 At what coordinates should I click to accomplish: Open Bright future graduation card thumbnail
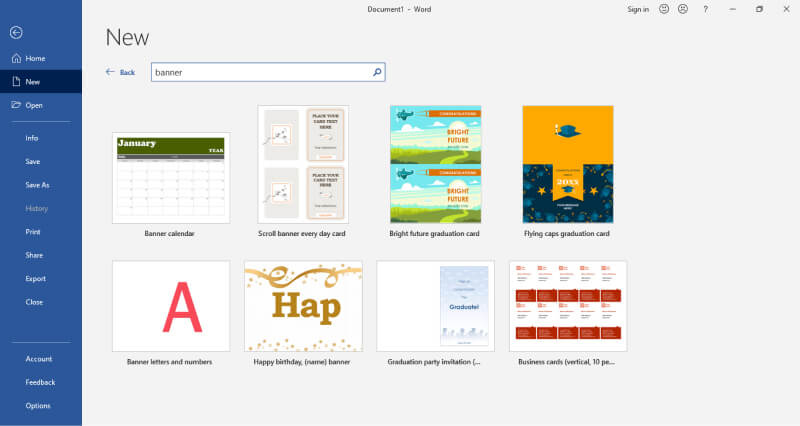tap(435, 164)
